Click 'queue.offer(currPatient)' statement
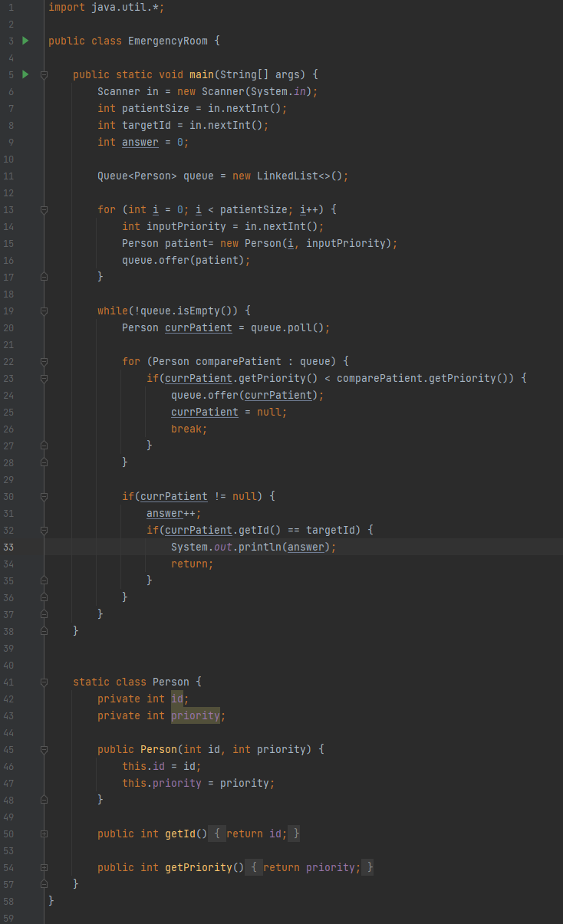563x924 pixels. pos(248,395)
